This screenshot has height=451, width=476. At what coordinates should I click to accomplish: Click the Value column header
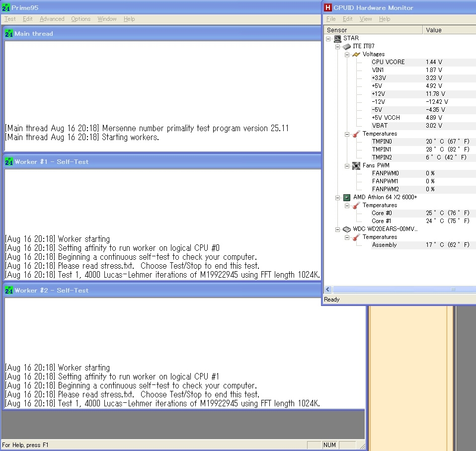tap(447, 30)
